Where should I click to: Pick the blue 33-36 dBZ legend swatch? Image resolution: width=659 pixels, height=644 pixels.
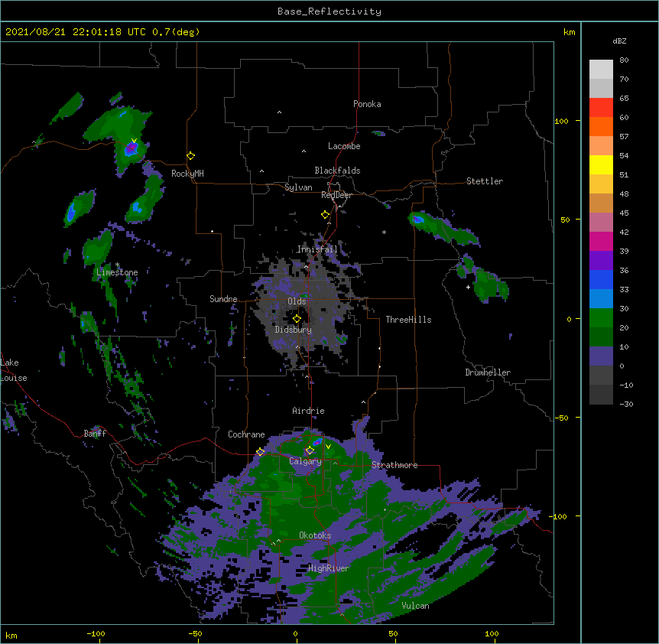(x=601, y=279)
